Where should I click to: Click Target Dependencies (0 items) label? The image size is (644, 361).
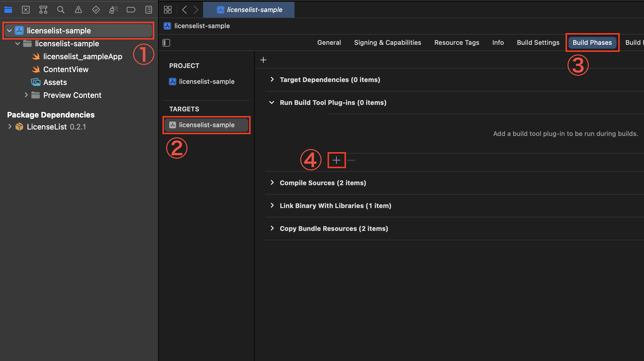click(x=330, y=80)
